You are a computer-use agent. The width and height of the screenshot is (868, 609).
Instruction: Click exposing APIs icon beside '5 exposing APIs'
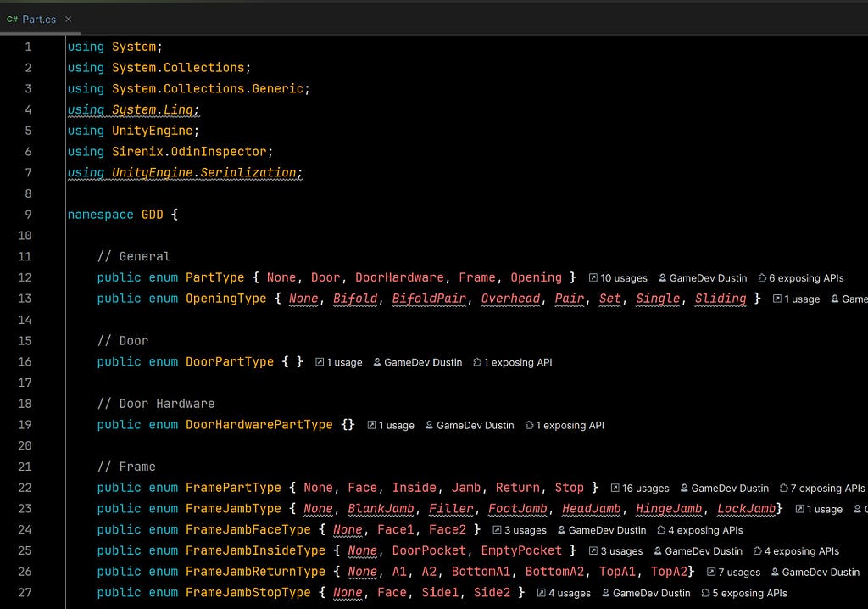705,593
